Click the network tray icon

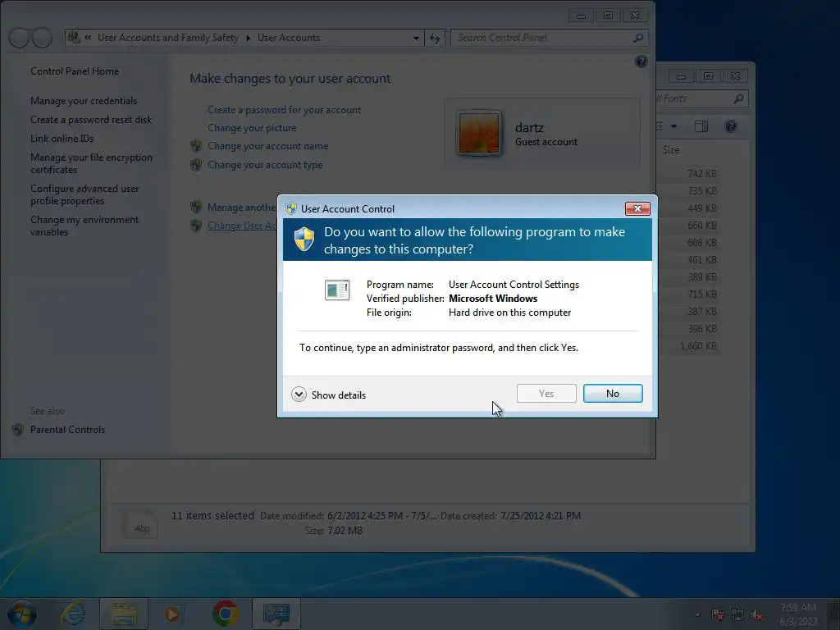pos(737,614)
